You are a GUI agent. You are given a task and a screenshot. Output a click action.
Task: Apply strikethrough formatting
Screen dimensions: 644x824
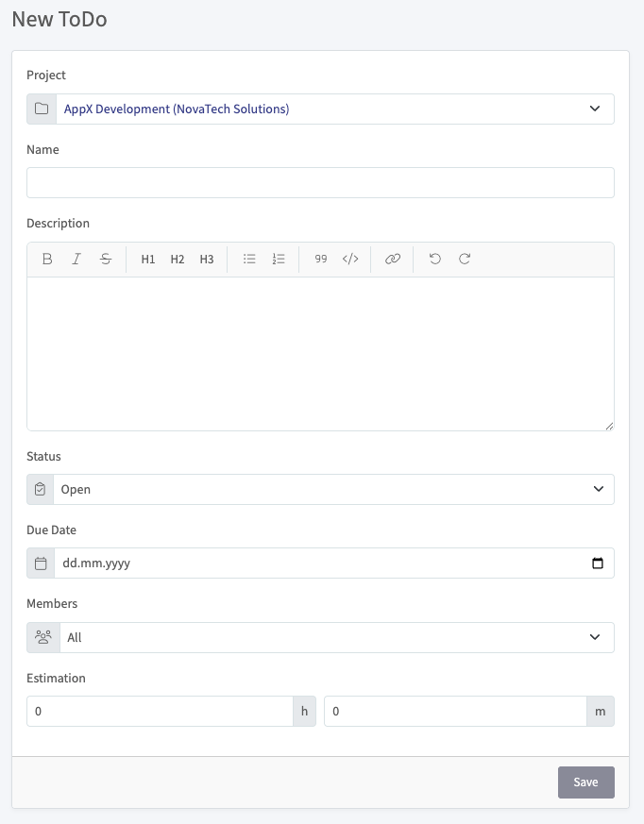106,259
